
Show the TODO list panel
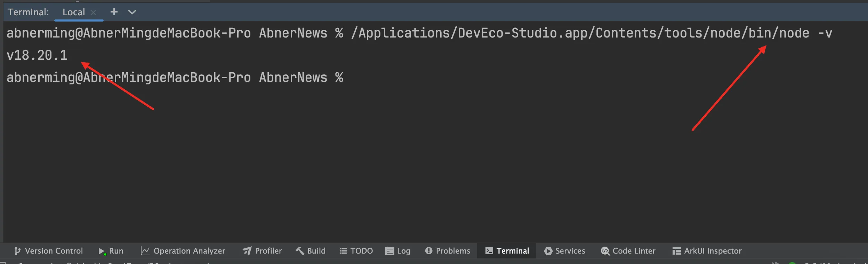pyautogui.click(x=356, y=251)
